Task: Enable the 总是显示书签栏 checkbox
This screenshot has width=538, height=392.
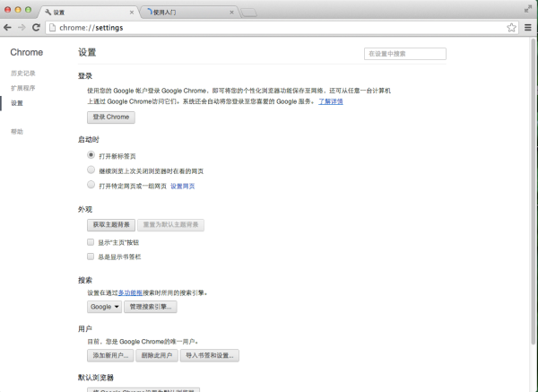Action: coord(91,257)
